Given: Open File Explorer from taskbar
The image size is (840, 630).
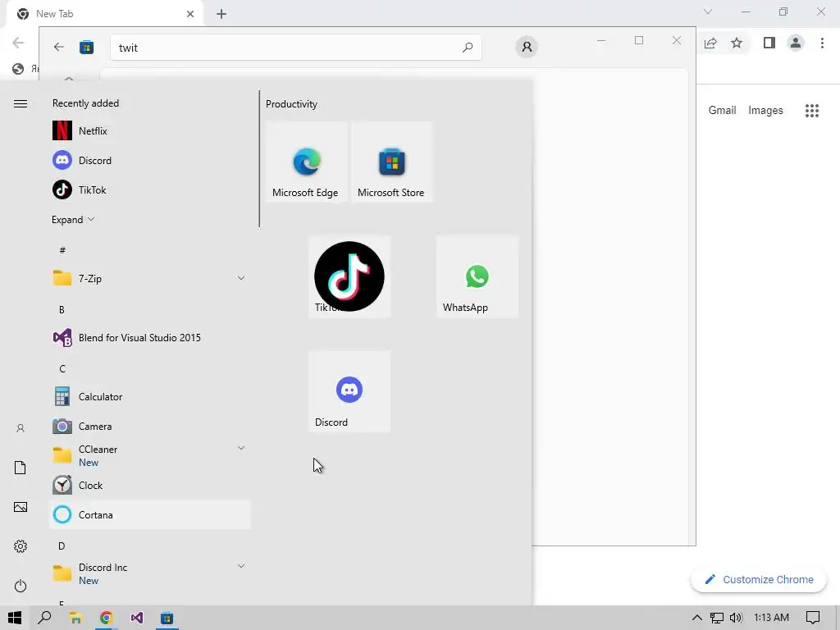Looking at the screenshot, I should pos(75,618).
